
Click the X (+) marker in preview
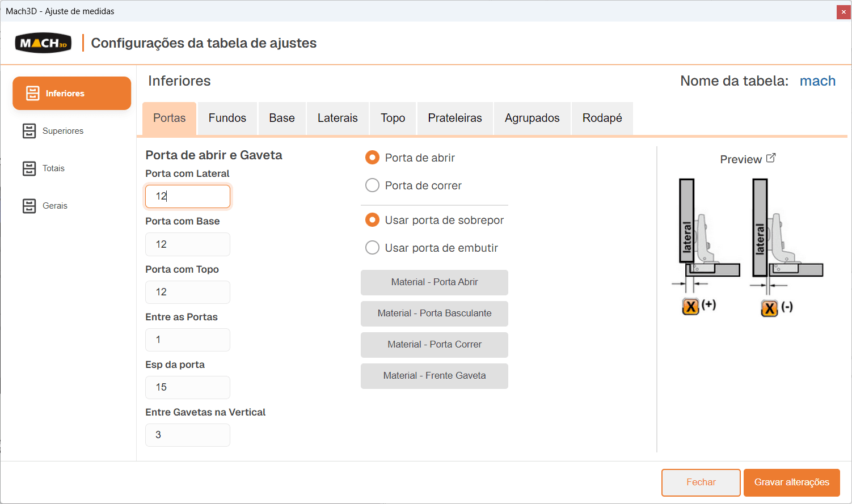690,307
